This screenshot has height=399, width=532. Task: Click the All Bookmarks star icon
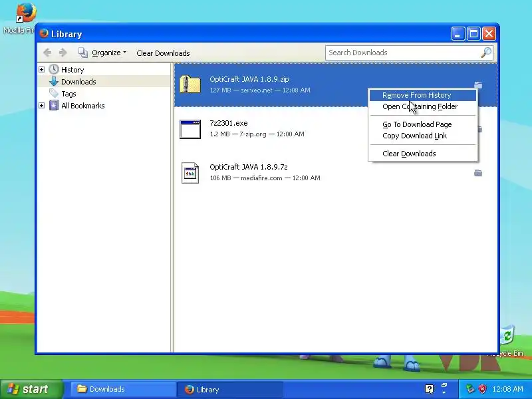(x=54, y=106)
